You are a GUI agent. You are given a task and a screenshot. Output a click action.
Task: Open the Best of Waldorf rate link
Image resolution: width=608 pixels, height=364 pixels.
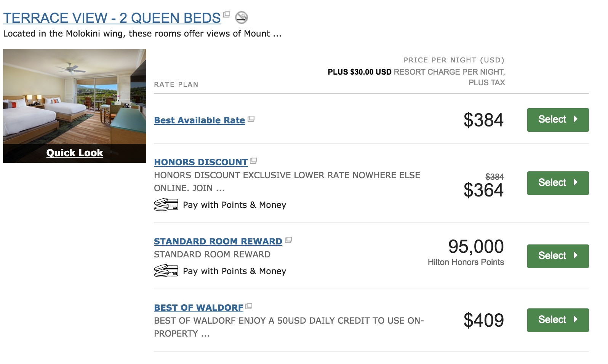tap(198, 308)
